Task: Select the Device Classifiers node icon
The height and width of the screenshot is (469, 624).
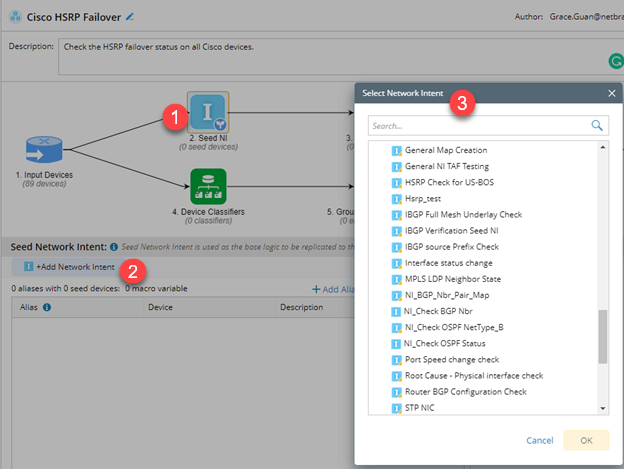Action: pos(208,186)
